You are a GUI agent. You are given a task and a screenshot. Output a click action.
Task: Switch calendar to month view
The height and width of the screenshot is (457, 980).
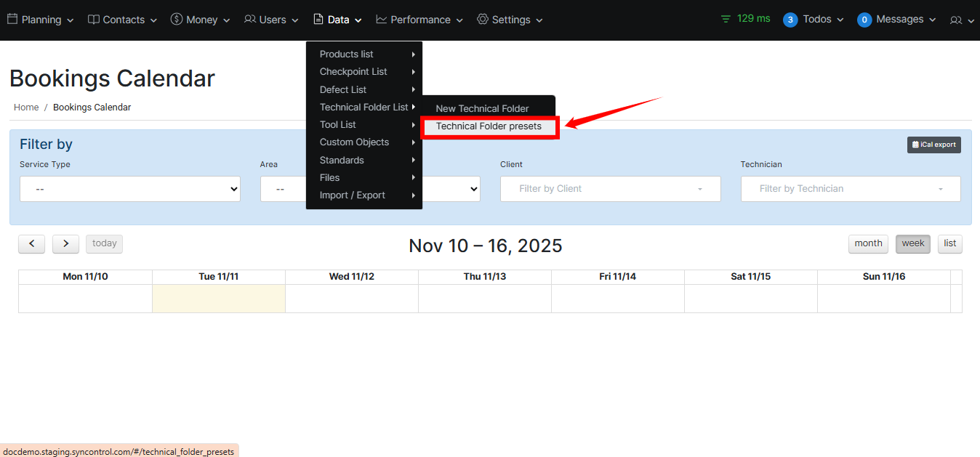click(x=868, y=243)
